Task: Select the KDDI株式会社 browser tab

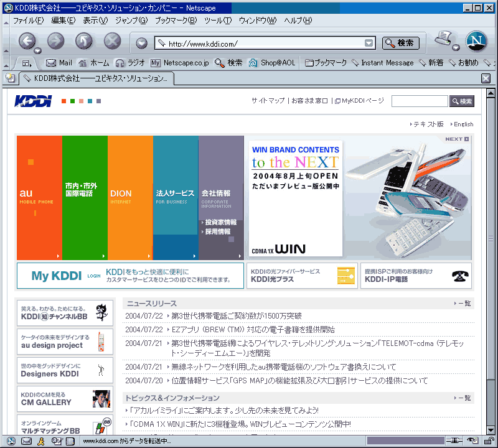Action: [96, 78]
